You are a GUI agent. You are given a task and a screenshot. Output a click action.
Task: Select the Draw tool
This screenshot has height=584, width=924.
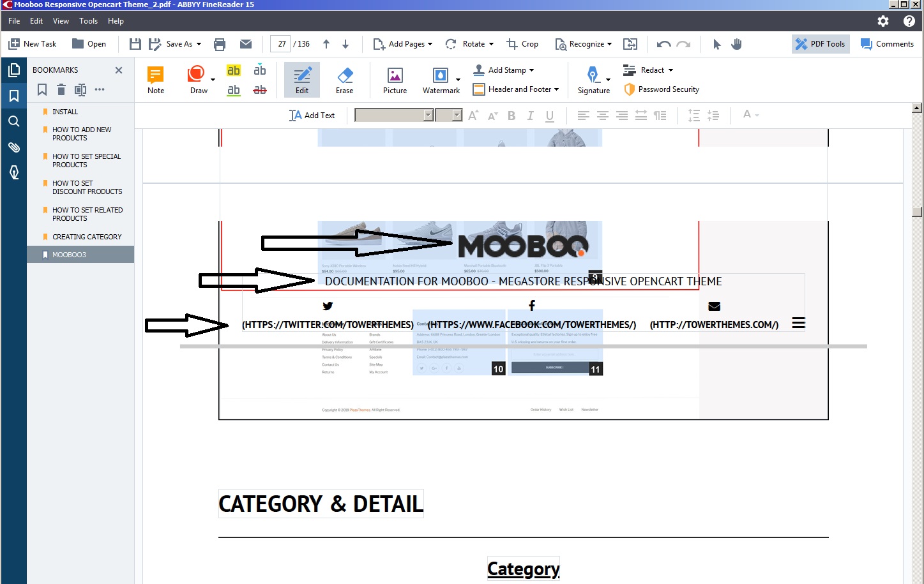199,80
